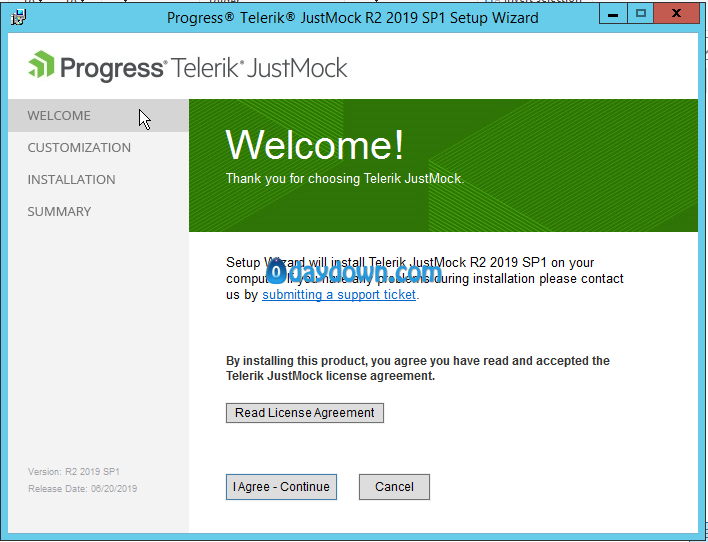
Task: Minimize the Setup Wizard window
Action: coord(613,14)
